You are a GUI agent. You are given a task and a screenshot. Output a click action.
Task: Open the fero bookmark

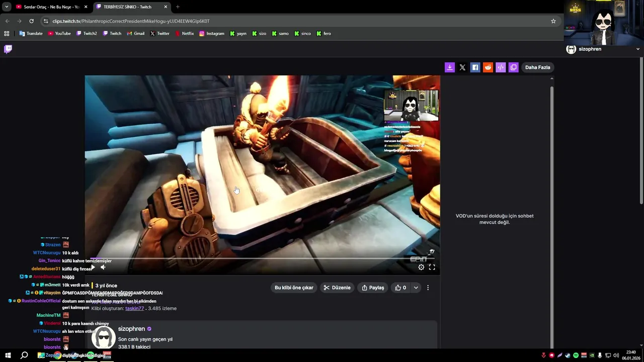pyautogui.click(x=324, y=34)
